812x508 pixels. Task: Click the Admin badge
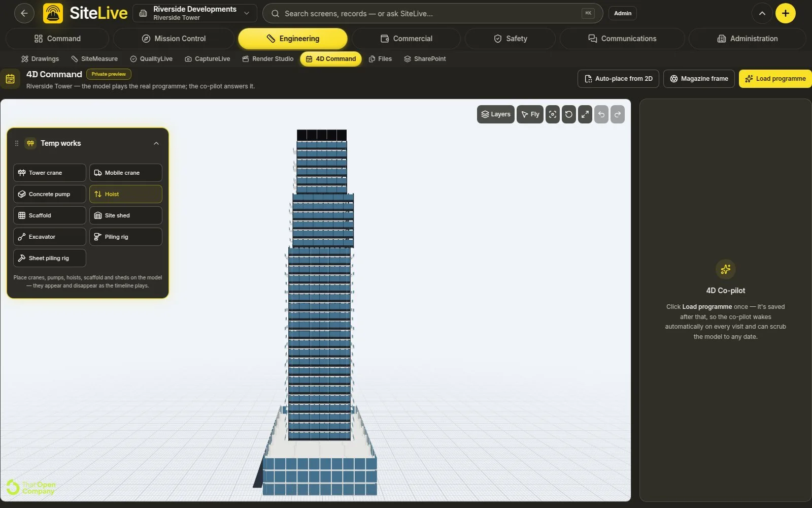[x=623, y=13]
